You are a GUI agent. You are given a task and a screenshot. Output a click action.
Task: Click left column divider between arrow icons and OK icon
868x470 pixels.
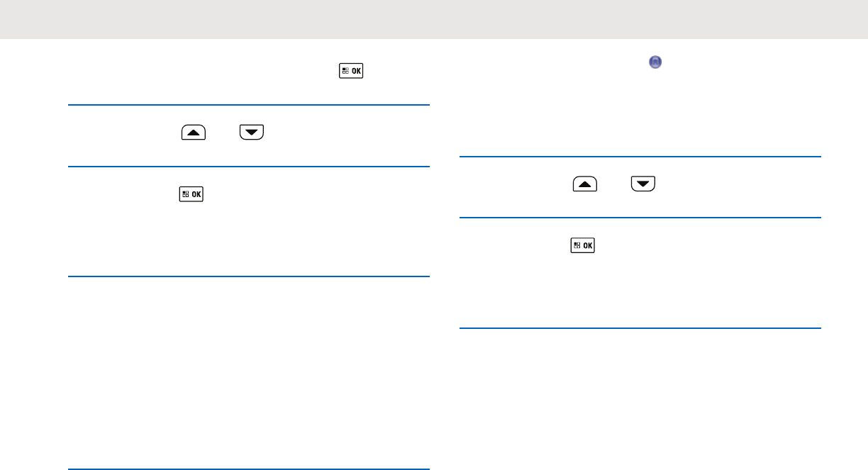point(249,167)
